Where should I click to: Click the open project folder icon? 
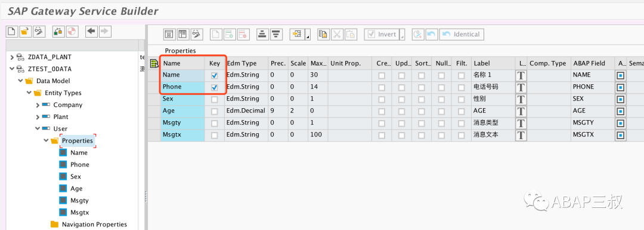coord(26,31)
